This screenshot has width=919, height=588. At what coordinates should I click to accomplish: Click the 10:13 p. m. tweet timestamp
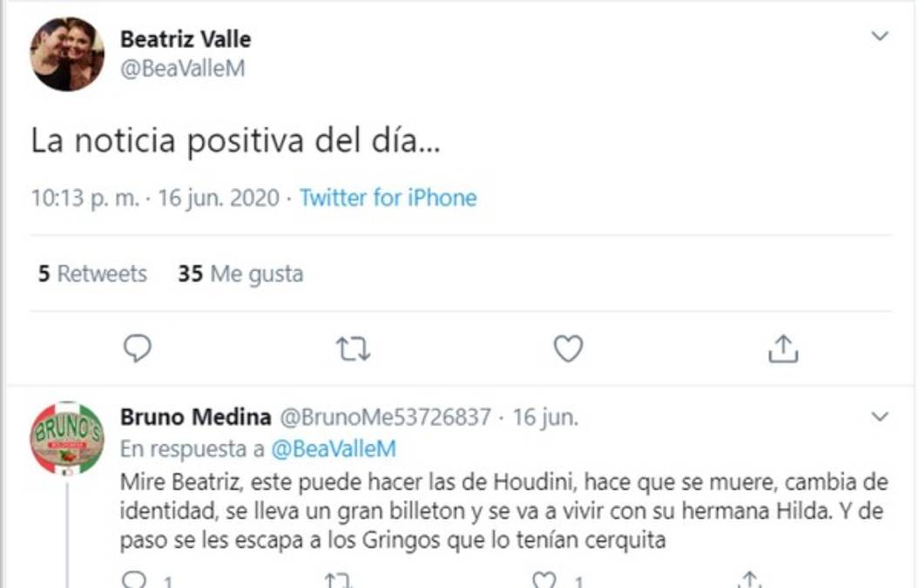coord(84,198)
